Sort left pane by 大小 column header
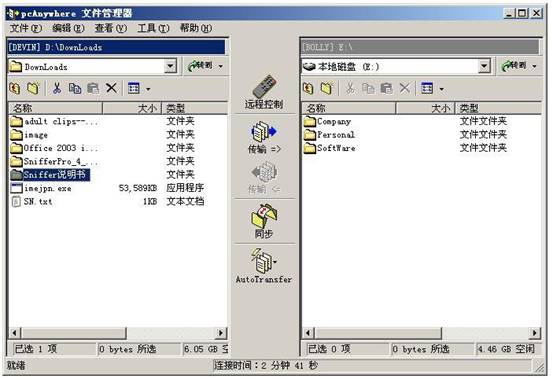Screen dimensions: 553x379 [x=132, y=108]
